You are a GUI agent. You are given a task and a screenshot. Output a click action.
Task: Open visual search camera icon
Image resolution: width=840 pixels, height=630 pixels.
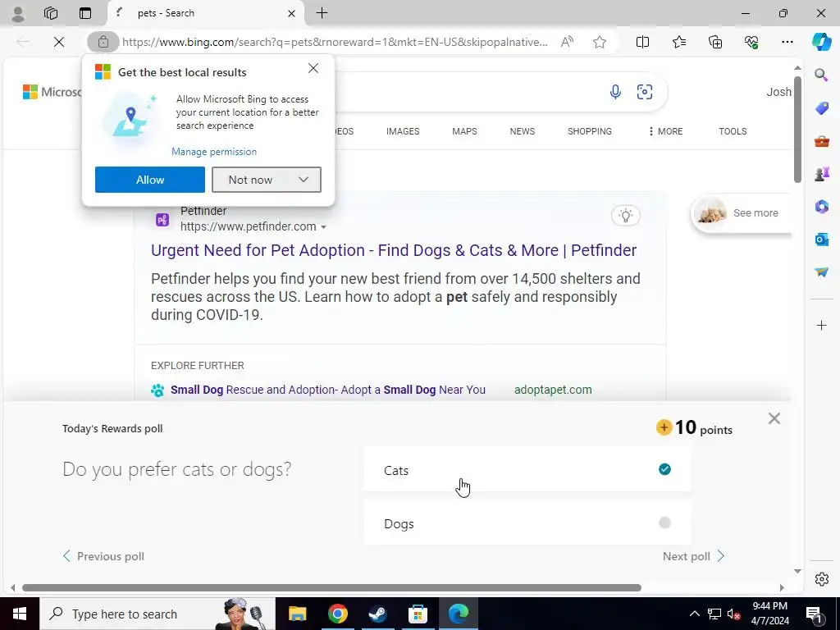(645, 92)
